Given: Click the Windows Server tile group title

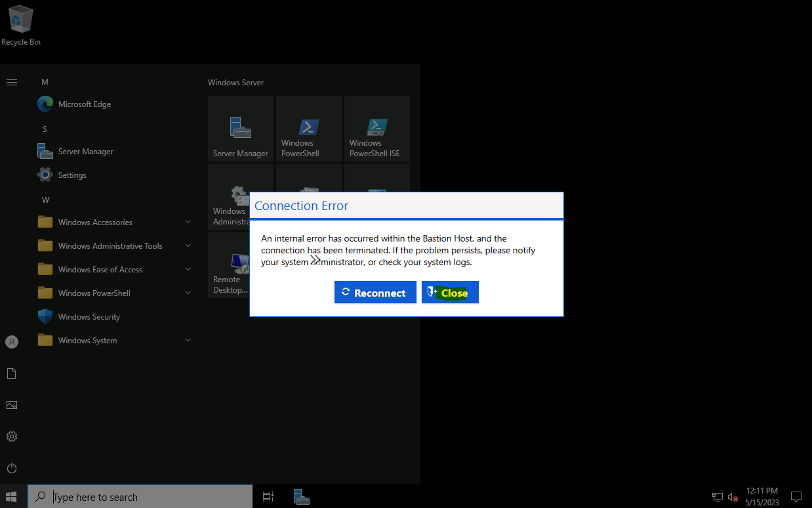Looking at the screenshot, I should (x=235, y=83).
